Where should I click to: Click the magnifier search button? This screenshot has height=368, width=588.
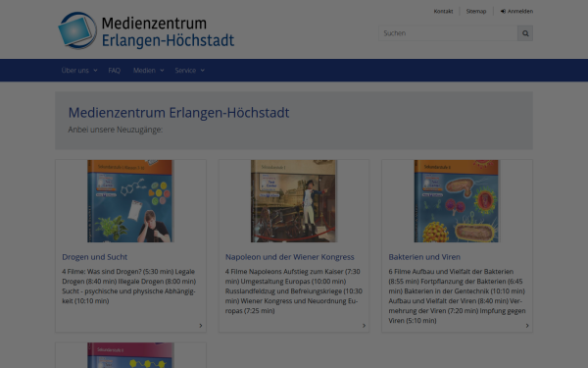[x=525, y=33]
